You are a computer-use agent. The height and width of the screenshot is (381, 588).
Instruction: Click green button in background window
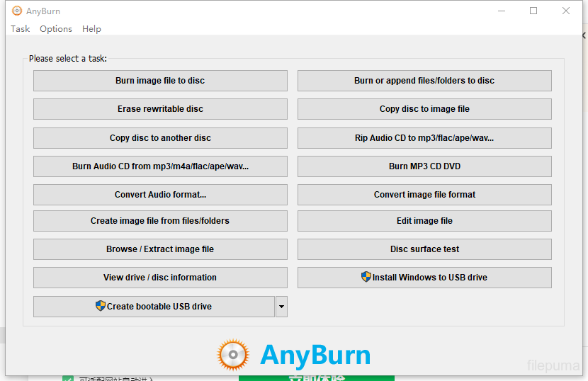[x=317, y=378]
